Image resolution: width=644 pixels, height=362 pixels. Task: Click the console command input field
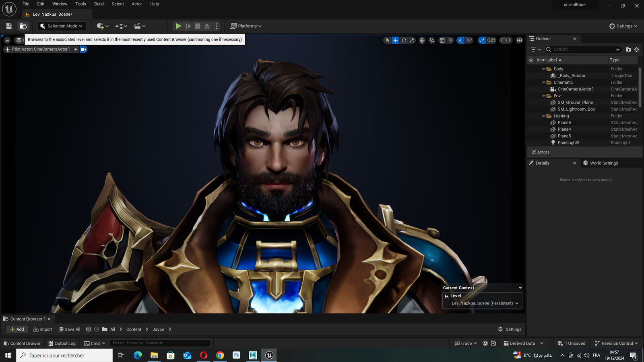point(160,343)
